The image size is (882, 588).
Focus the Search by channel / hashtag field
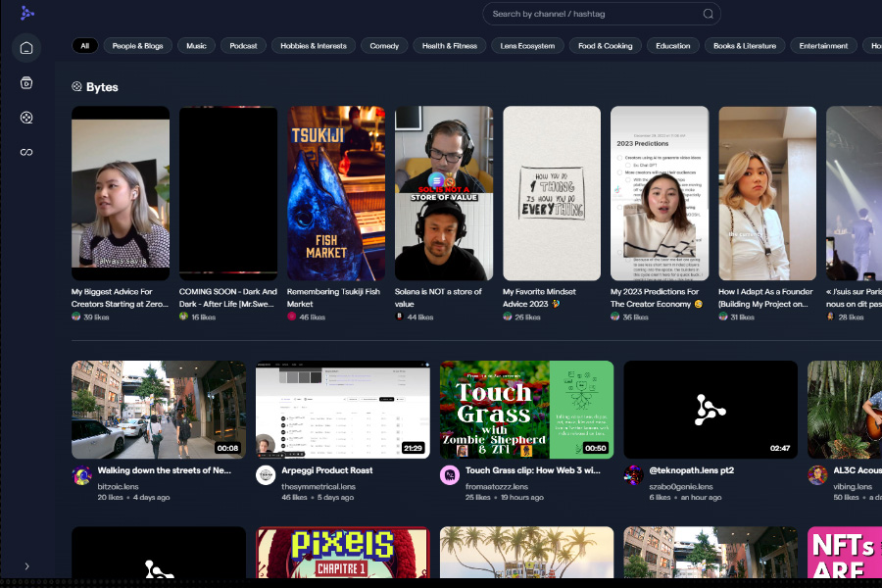point(602,14)
